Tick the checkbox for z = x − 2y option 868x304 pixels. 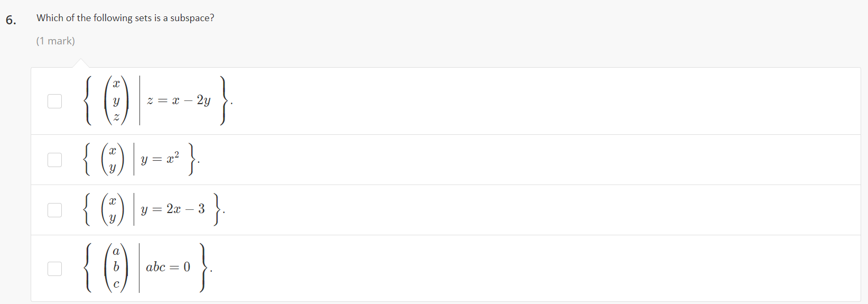[54, 101]
